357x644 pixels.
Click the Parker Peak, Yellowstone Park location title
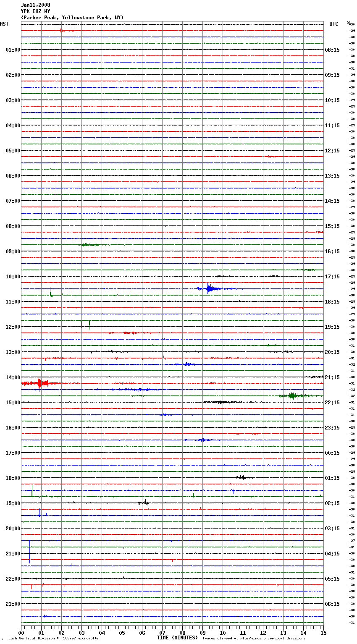(x=72, y=18)
